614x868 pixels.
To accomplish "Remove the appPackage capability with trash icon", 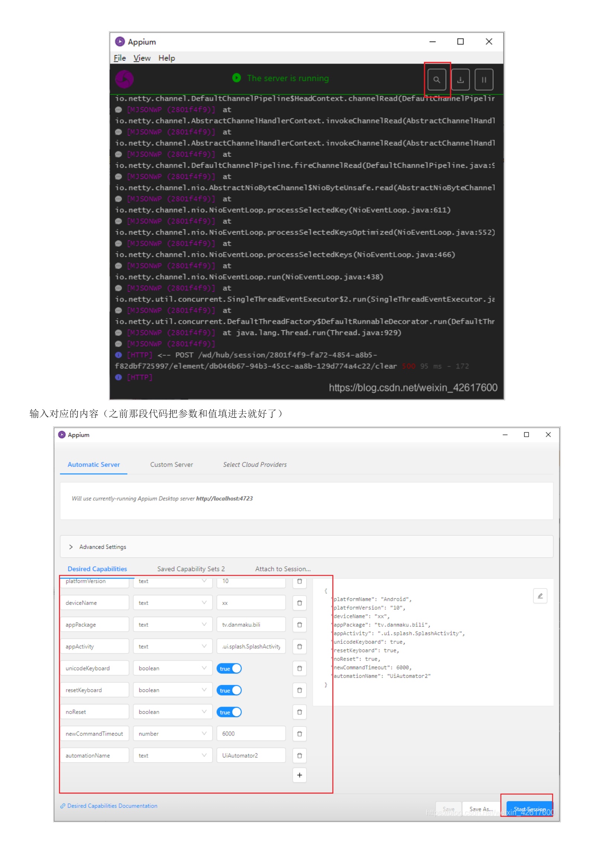I will click(299, 625).
